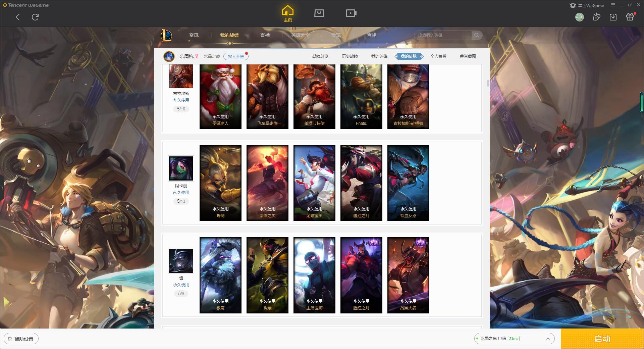644x349 pixels.
Task: Expand the server selector 水晶之痕 电信
Action: pos(548,339)
